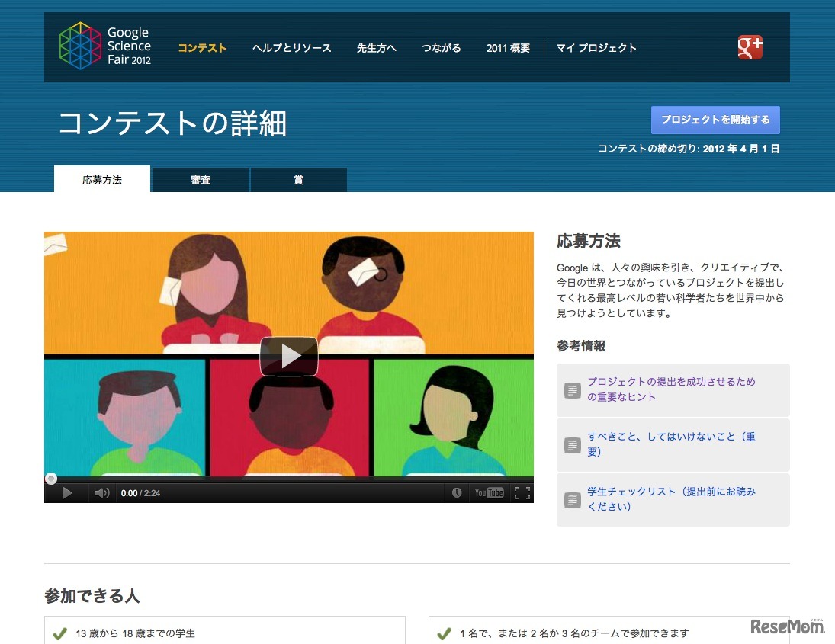Viewport: 835px width, 644px height.
Task: Click the 13 歳から 18 歳までの学生 text
Action: (135, 633)
